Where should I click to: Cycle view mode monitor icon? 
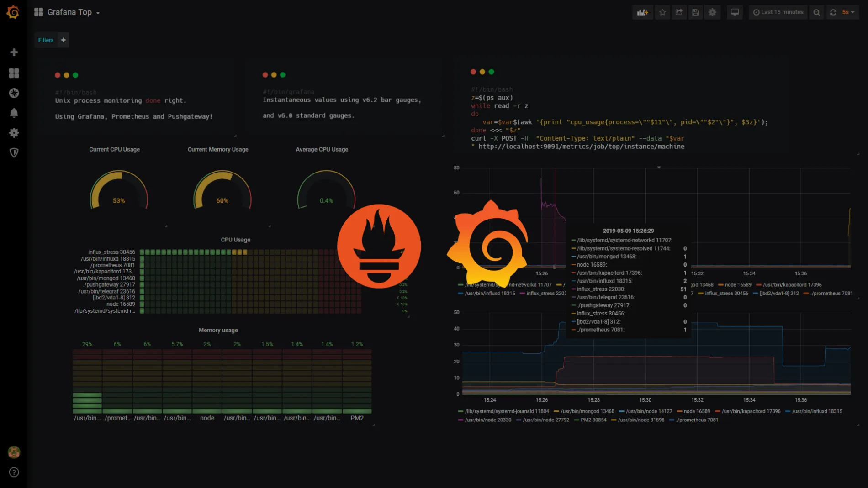tap(735, 12)
